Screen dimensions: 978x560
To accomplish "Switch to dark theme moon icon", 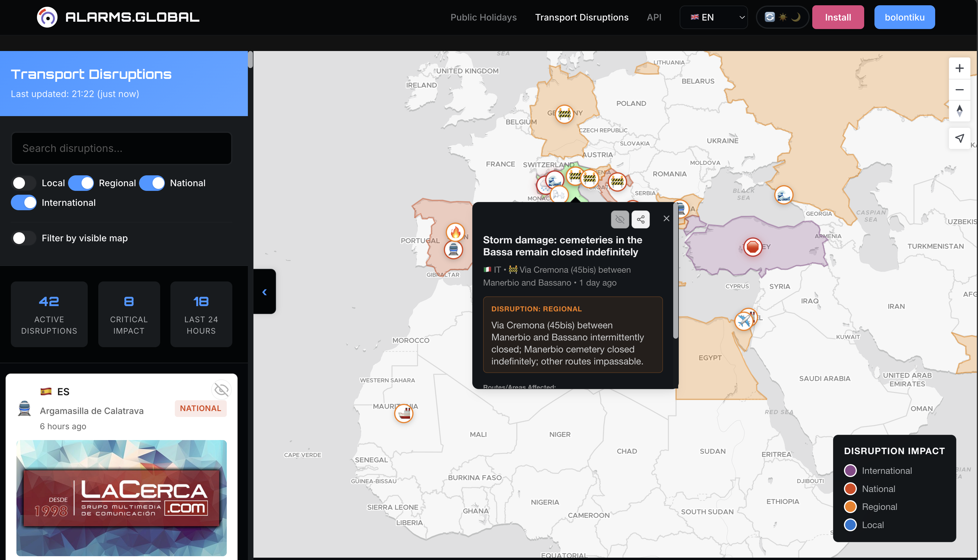I will coord(796,17).
